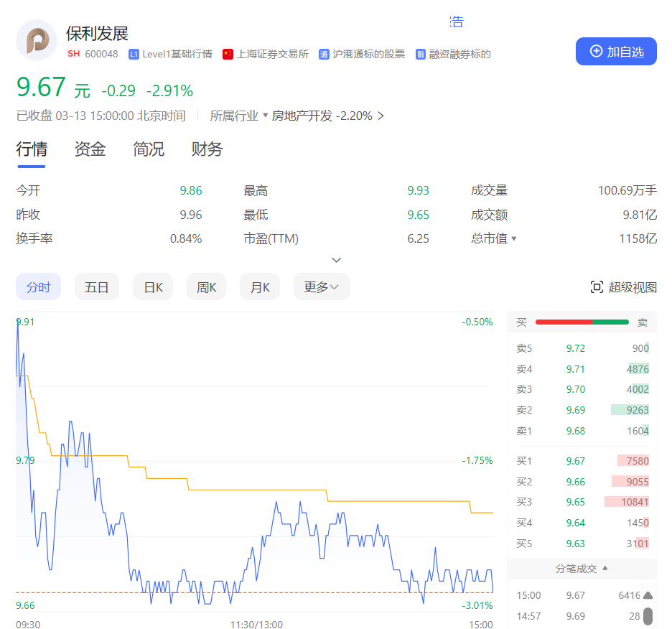Switch to the 简况 tab
The width and height of the screenshot is (672, 629).
(149, 149)
